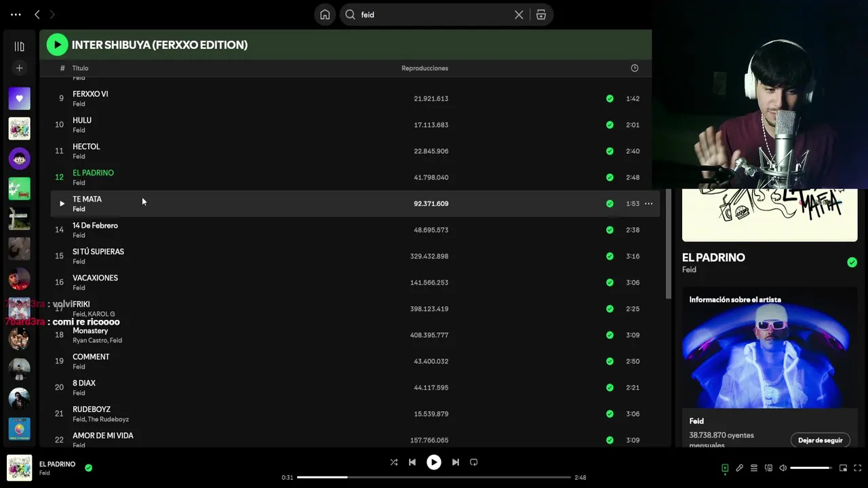Skip to previous track
This screenshot has height=488, width=868.
(412, 462)
